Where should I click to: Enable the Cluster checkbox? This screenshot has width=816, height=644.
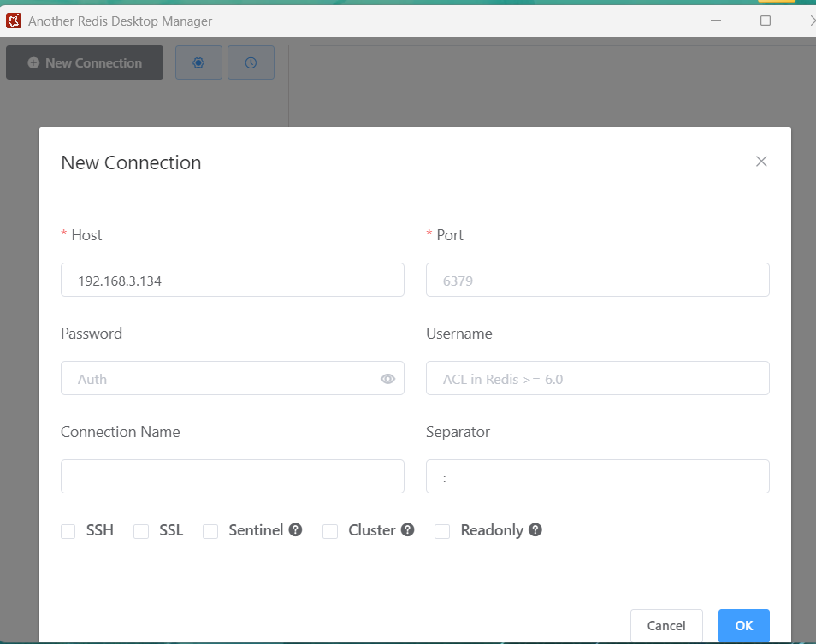click(330, 531)
